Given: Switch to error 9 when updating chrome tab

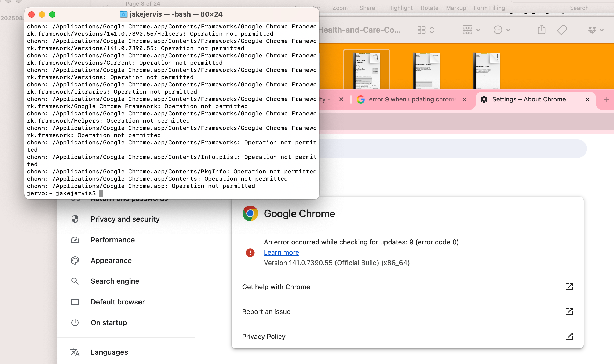Looking at the screenshot, I should (x=411, y=99).
